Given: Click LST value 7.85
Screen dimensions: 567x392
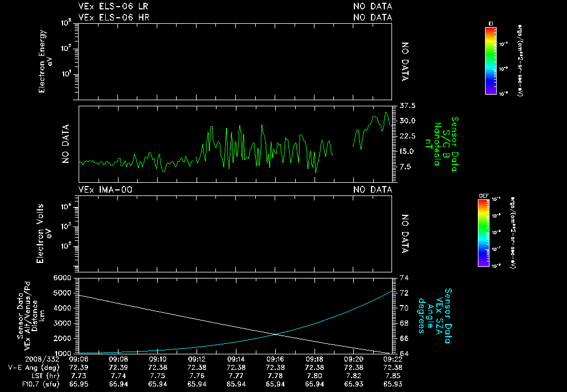Looking at the screenshot, I should (x=393, y=376).
